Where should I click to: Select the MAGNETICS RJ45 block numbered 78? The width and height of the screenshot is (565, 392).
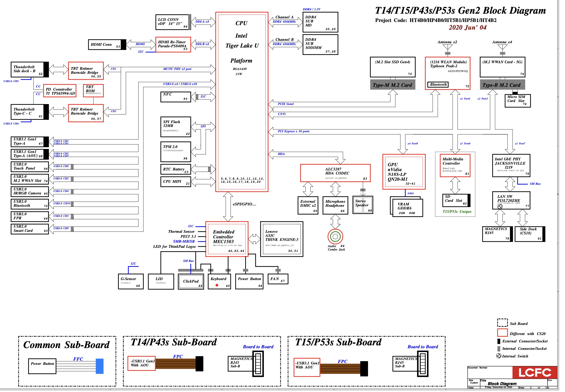tap(497, 234)
